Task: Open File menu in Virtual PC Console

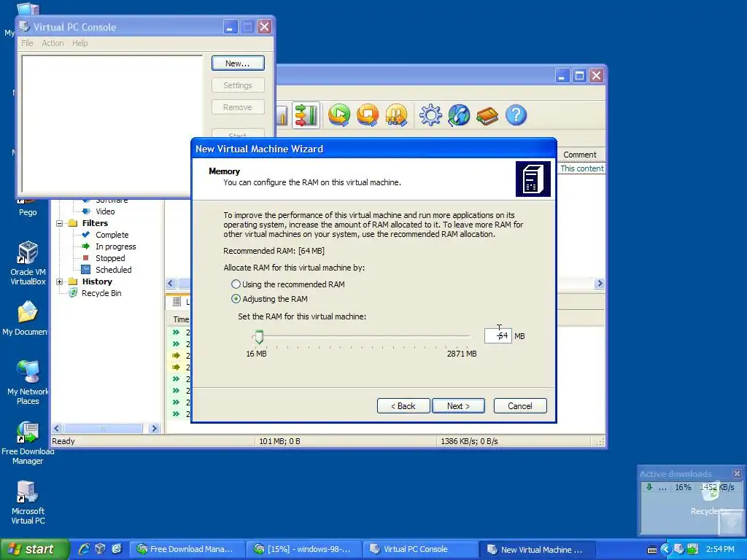Action: [x=27, y=43]
